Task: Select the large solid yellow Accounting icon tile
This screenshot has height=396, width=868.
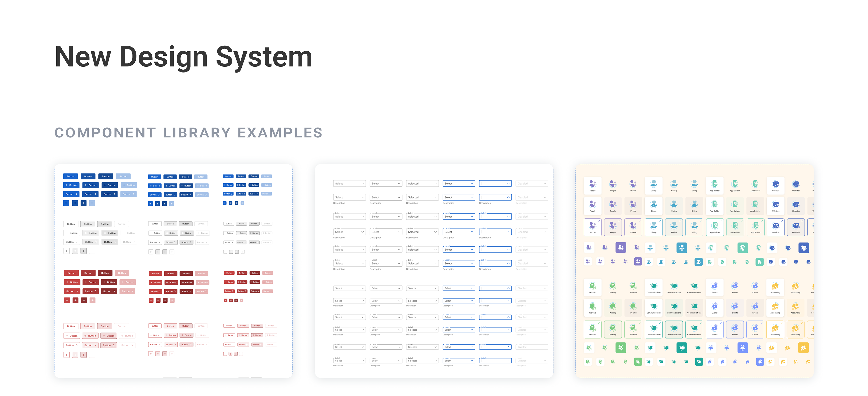Action: pos(803,347)
